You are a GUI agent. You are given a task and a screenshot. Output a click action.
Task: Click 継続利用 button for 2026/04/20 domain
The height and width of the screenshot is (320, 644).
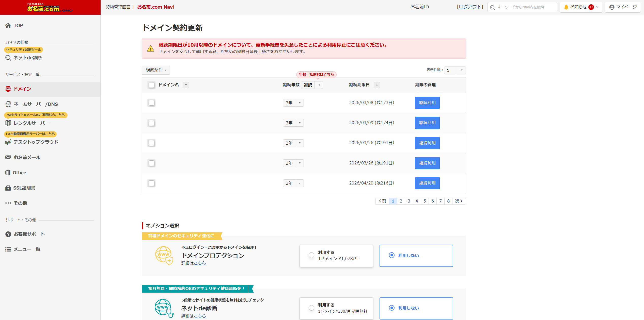[427, 183]
